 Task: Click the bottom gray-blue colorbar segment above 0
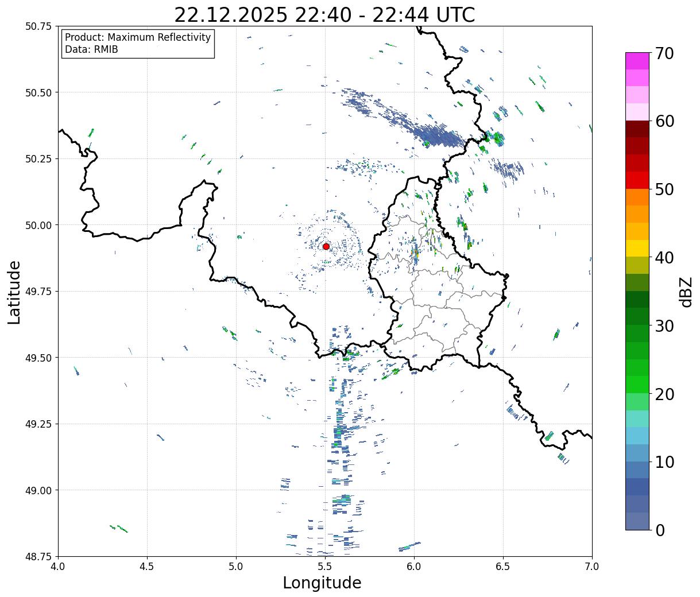click(x=637, y=521)
